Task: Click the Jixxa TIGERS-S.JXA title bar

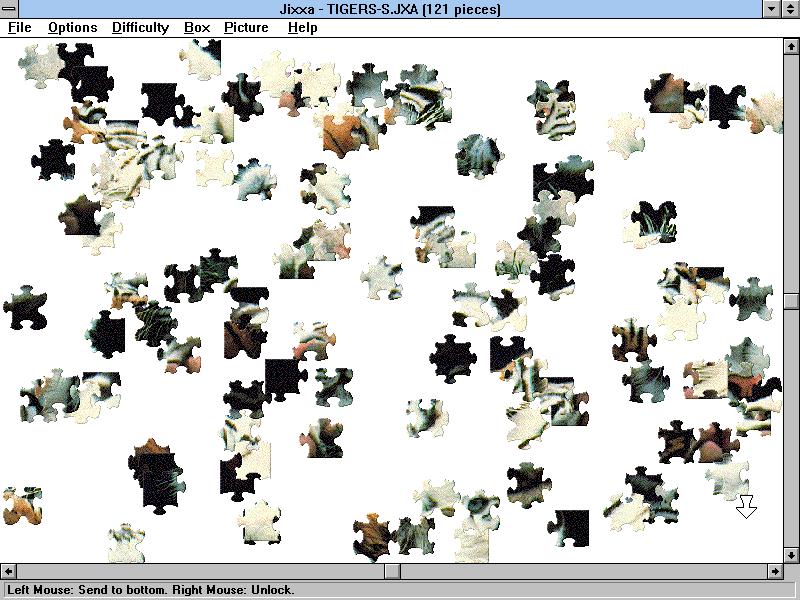Action: pos(390,9)
